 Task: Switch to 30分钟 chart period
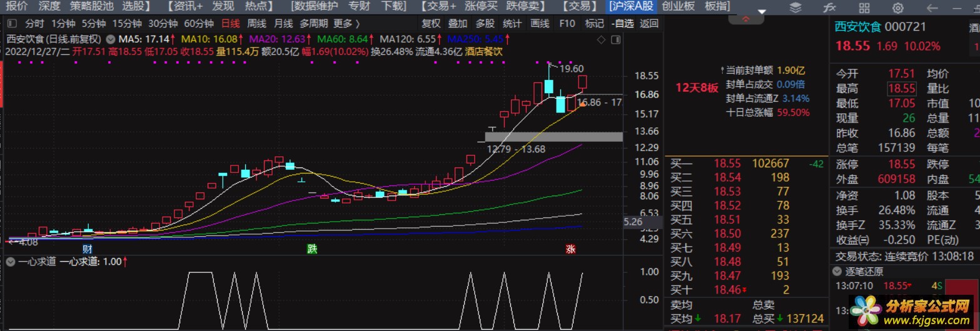pos(163,24)
